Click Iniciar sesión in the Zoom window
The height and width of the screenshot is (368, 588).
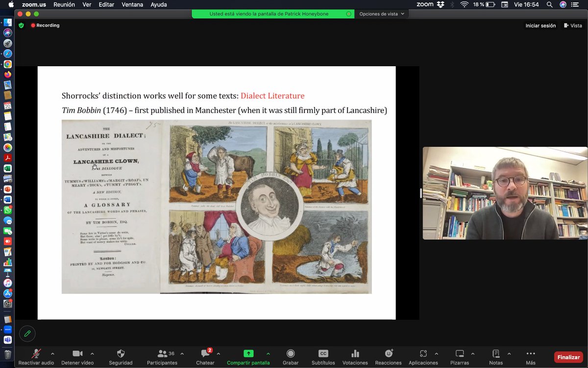click(540, 26)
